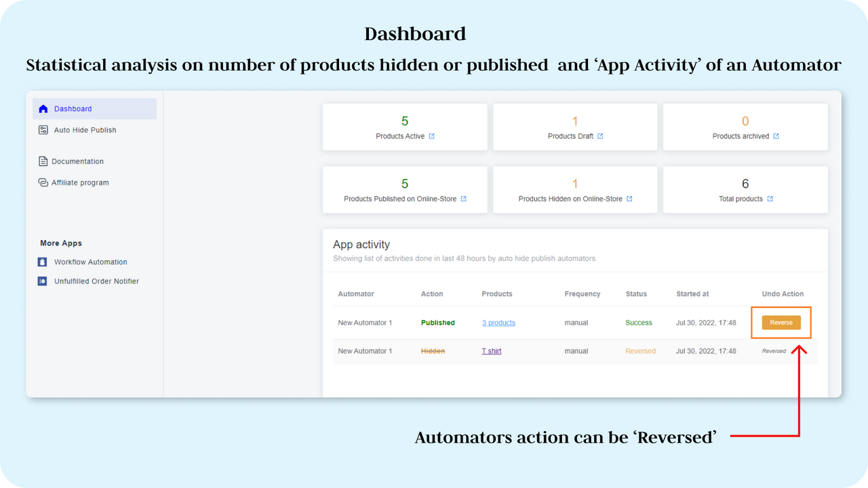Viewport: 868px width, 488px height.
Task: Click the Affiliate program icon
Action: point(43,182)
